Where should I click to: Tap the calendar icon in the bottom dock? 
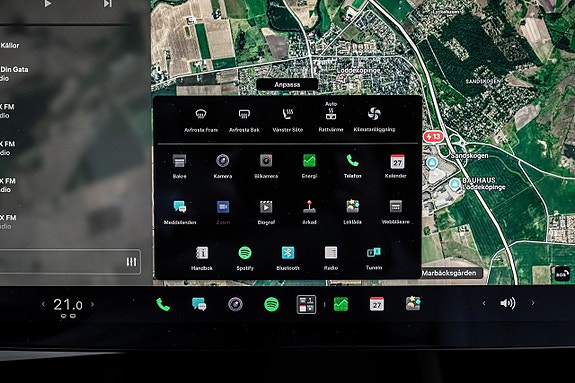pyautogui.click(x=377, y=304)
